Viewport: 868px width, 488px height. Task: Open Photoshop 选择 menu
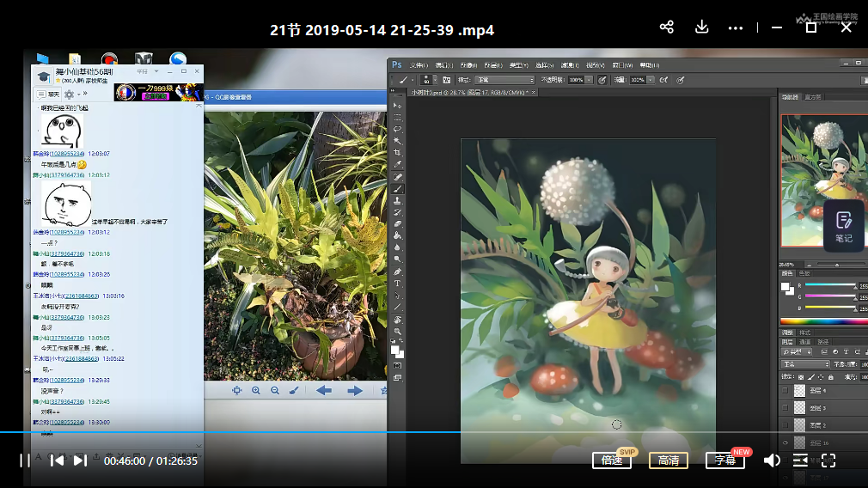coord(544,65)
